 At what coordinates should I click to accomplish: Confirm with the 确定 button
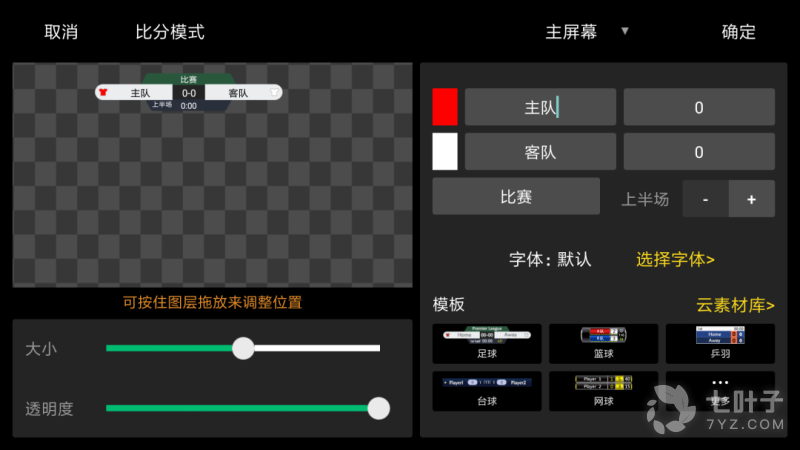point(739,32)
